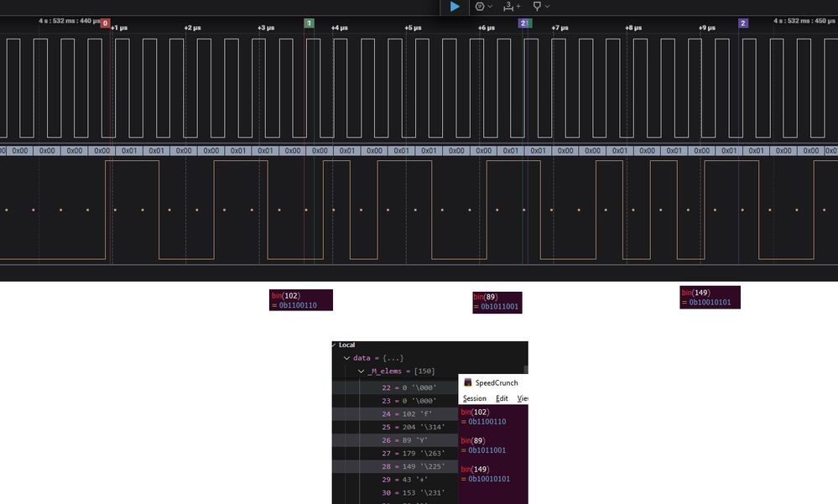Select element row 28 = 149 '\225'
Screen dimensions: 838x504
pos(395,466)
